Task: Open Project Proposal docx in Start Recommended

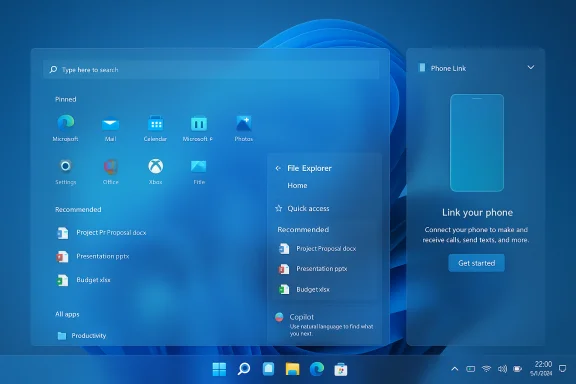Action: pyautogui.click(x=101, y=233)
